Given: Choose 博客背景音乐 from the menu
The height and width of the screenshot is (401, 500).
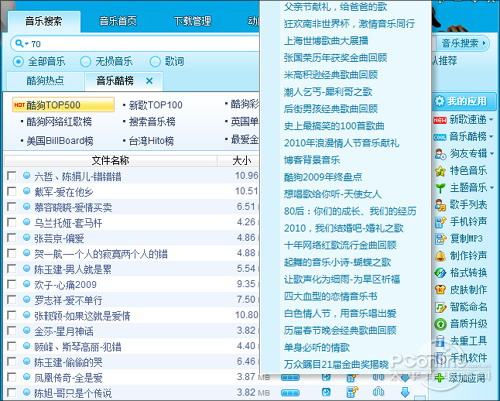Looking at the screenshot, I should click(312, 160).
